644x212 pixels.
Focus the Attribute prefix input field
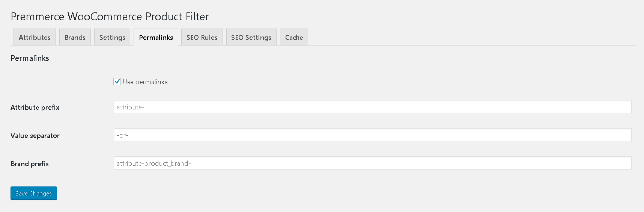[x=372, y=107]
